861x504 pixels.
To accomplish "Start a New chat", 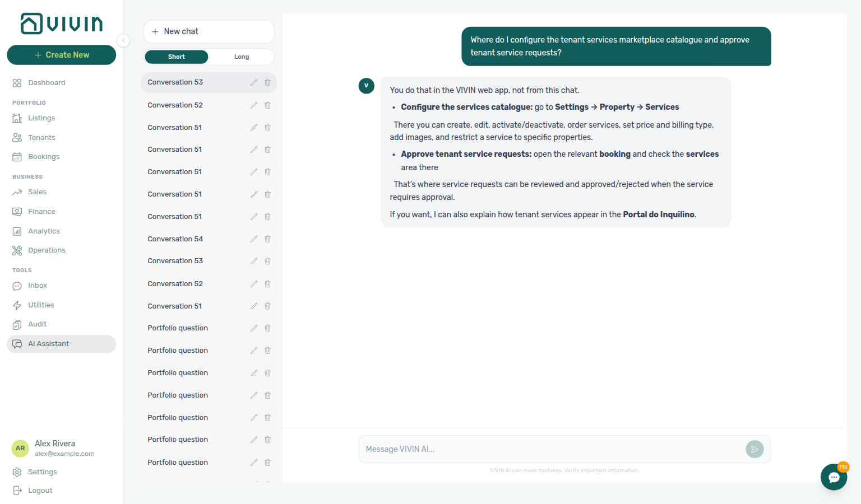I will coord(209,32).
